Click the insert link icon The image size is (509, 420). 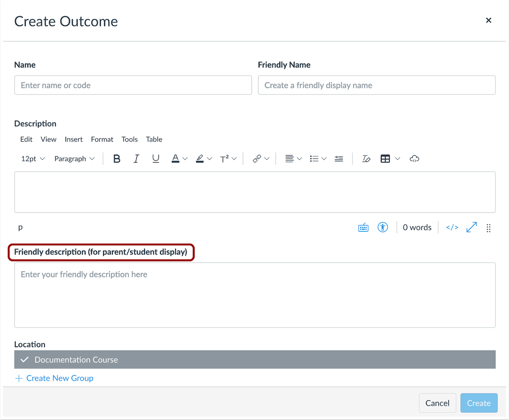point(257,159)
